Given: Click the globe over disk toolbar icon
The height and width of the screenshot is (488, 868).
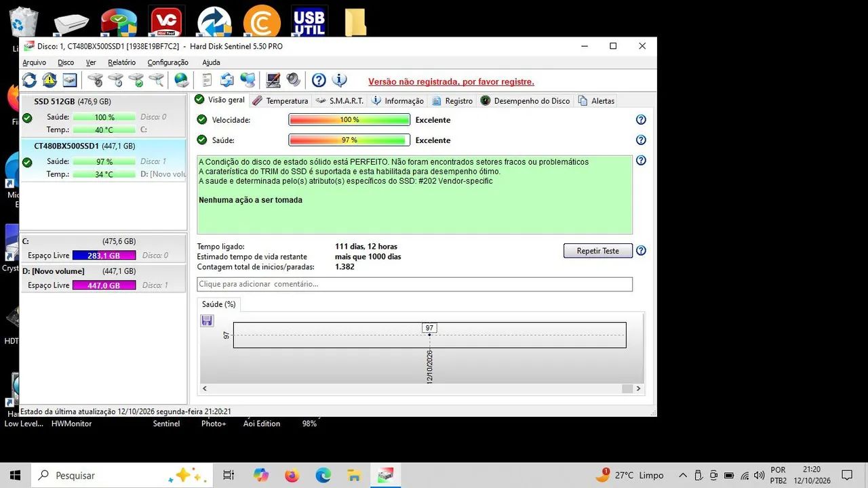Looking at the screenshot, I should tap(181, 80).
